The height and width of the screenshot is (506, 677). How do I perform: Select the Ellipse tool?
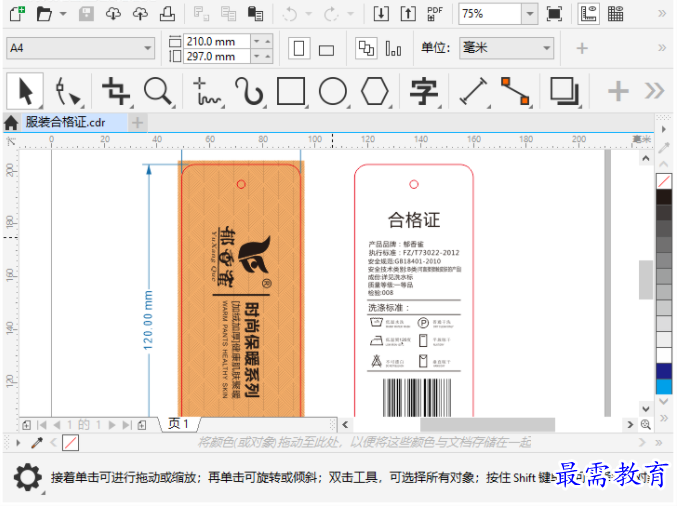coord(332,91)
